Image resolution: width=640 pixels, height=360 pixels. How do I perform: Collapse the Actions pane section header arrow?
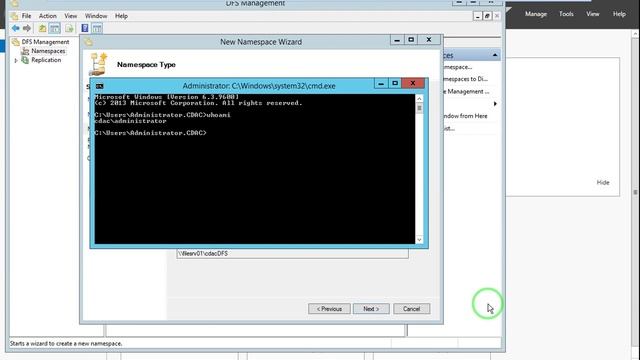tap(495, 55)
